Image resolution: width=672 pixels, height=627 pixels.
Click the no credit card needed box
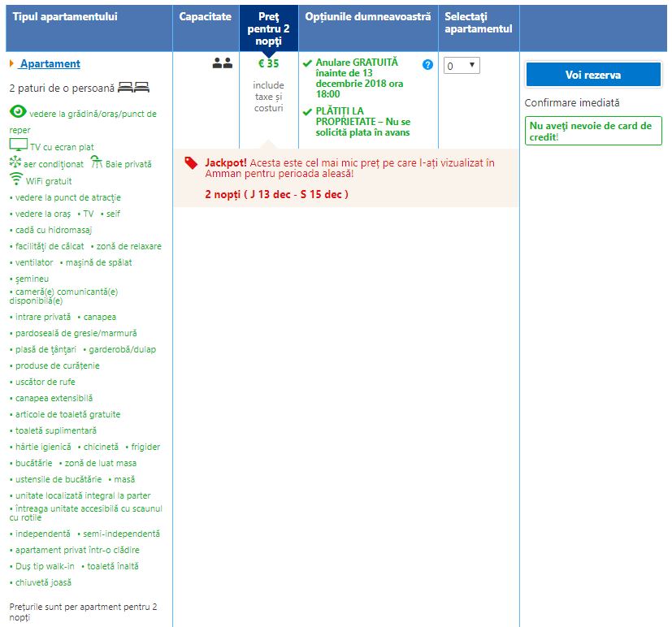[x=592, y=132]
